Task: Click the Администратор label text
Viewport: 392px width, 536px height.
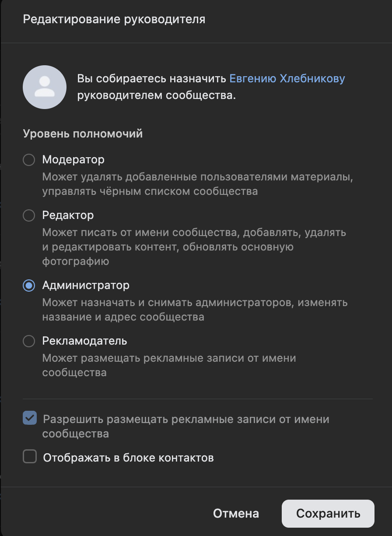Action: [86, 286]
